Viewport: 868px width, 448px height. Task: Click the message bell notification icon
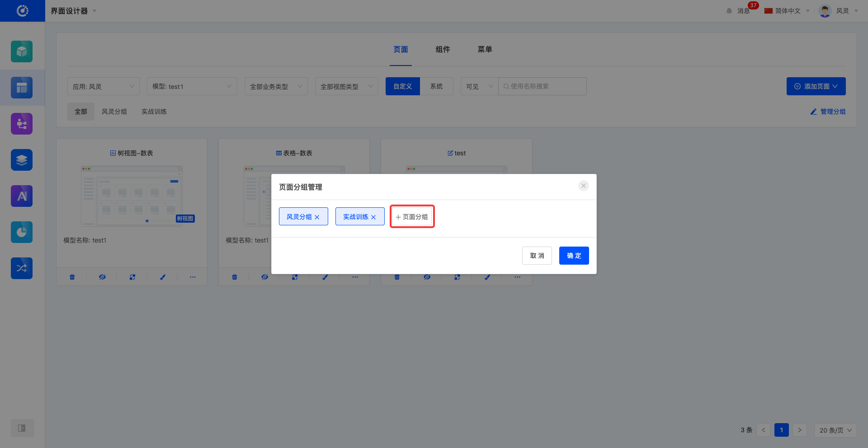pyautogui.click(x=729, y=11)
